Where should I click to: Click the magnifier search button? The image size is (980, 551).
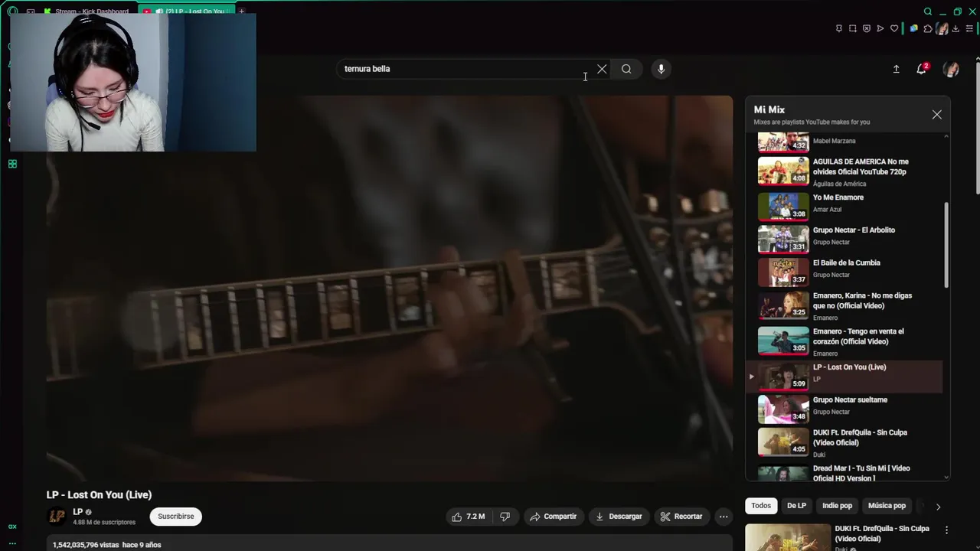click(626, 69)
